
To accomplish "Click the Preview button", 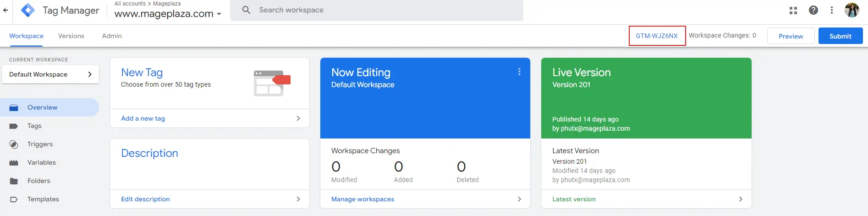I will click(791, 36).
